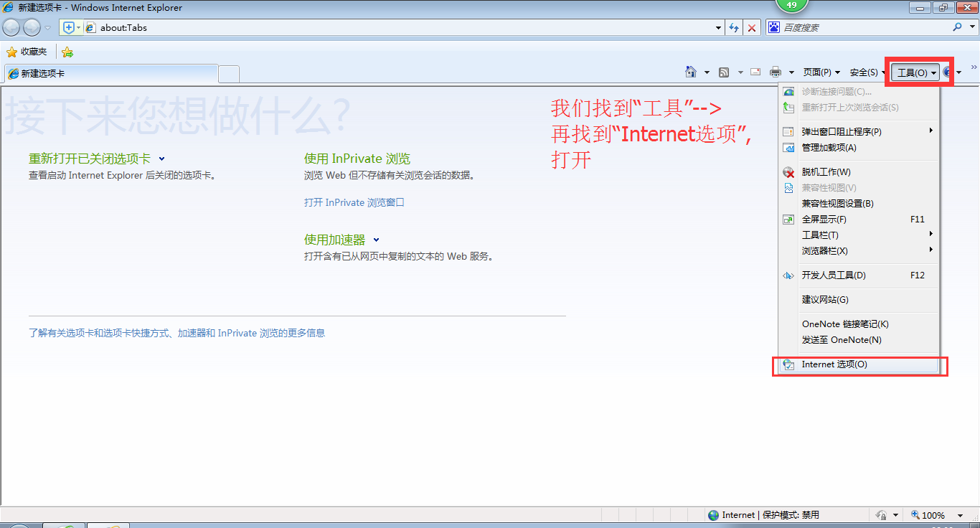Expand the 使用加速器 section chevron

[x=377, y=240]
